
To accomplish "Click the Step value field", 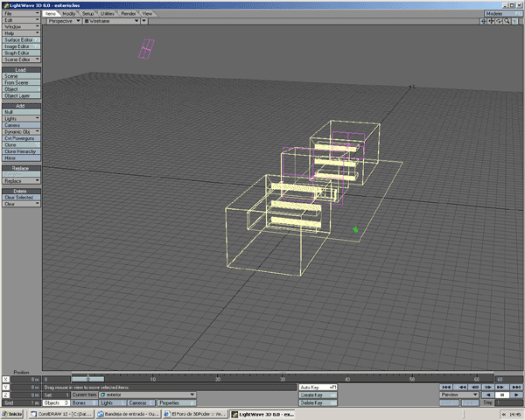I will [508, 402].
